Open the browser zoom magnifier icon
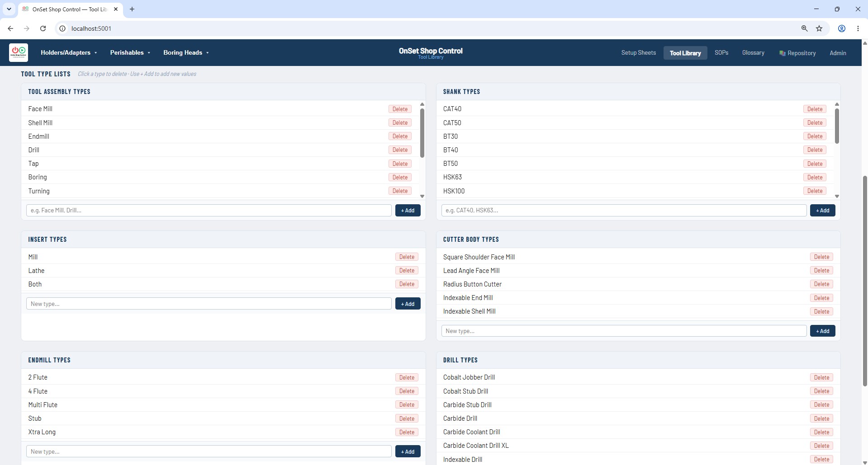Viewport: 868px width, 465px height. click(804, 28)
